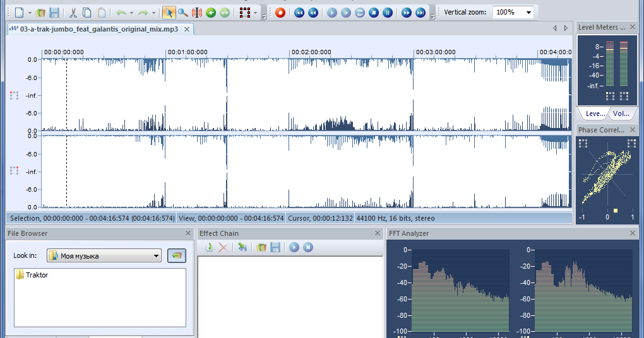Load an effect chain from file
The height and width of the screenshot is (338, 644).
[x=261, y=247]
